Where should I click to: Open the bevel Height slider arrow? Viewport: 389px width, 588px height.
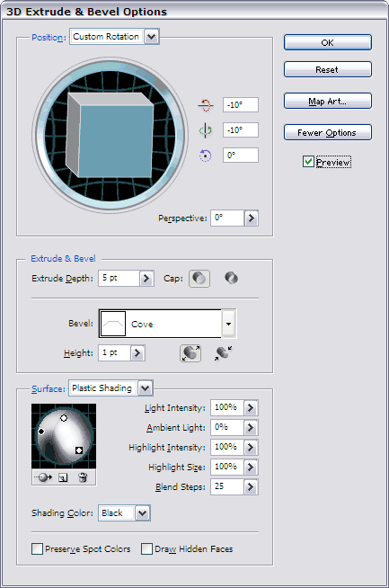(x=137, y=352)
